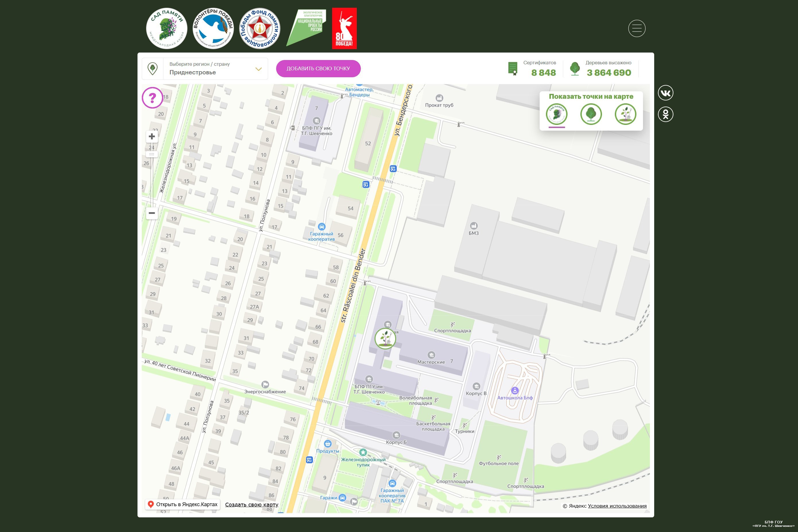Click the Автомастер, Бендеры label
Image resolution: width=798 pixels, height=532 pixels.
[x=359, y=92]
